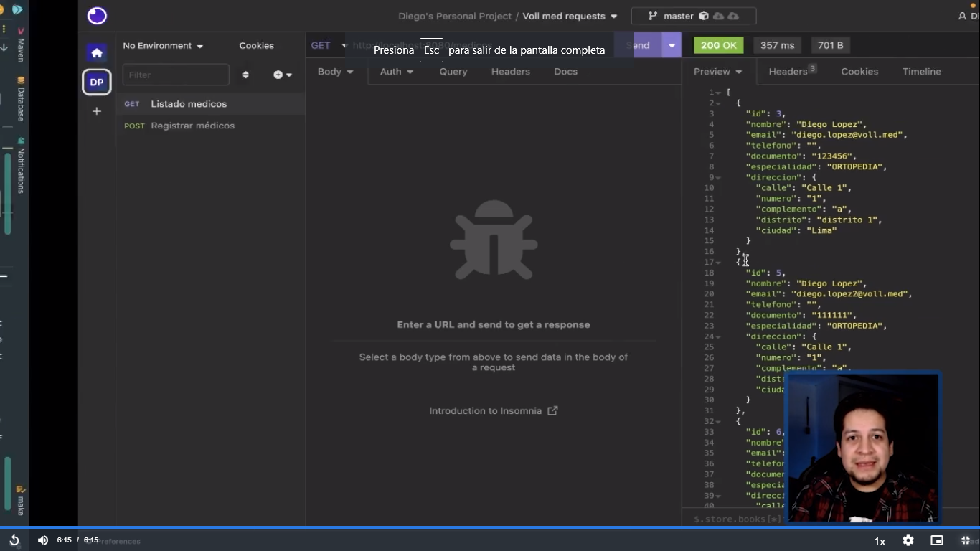The height and width of the screenshot is (551, 980).
Task: Open the make side panel tab
Action: coord(21,500)
